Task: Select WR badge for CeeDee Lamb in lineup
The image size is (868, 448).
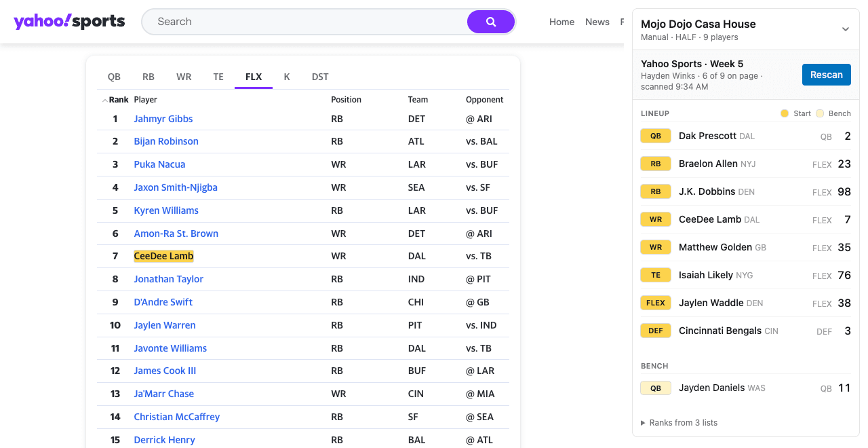Action: pos(656,219)
